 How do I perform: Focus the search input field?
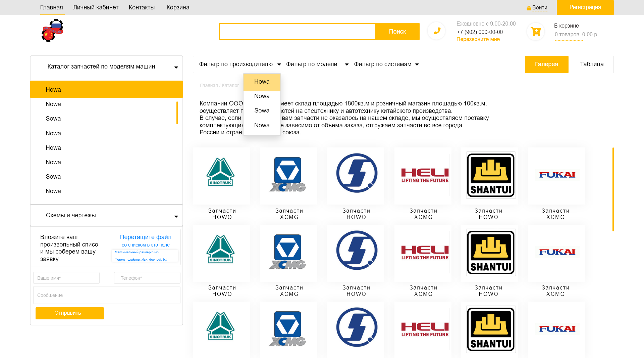click(x=297, y=32)
